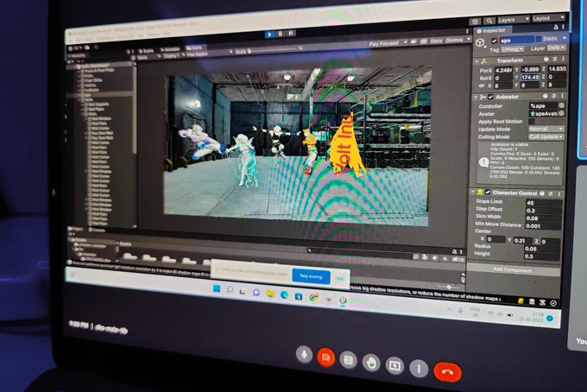Toggle the ape object active checkbox
Viewport: 587px width, 392px height.
point(494,41)
